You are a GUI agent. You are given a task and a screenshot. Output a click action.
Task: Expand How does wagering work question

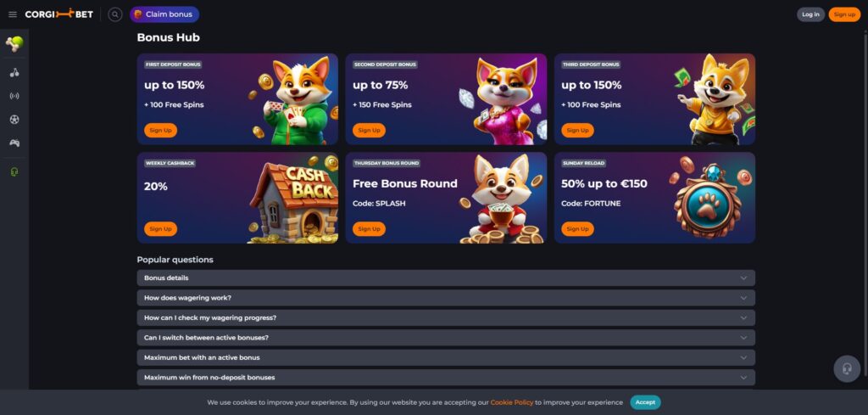(x=446, y=298)
